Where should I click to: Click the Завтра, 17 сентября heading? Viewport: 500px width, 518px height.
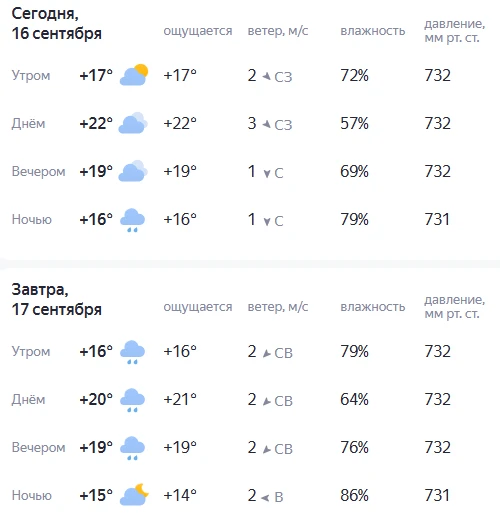click(x=57, y=300)
